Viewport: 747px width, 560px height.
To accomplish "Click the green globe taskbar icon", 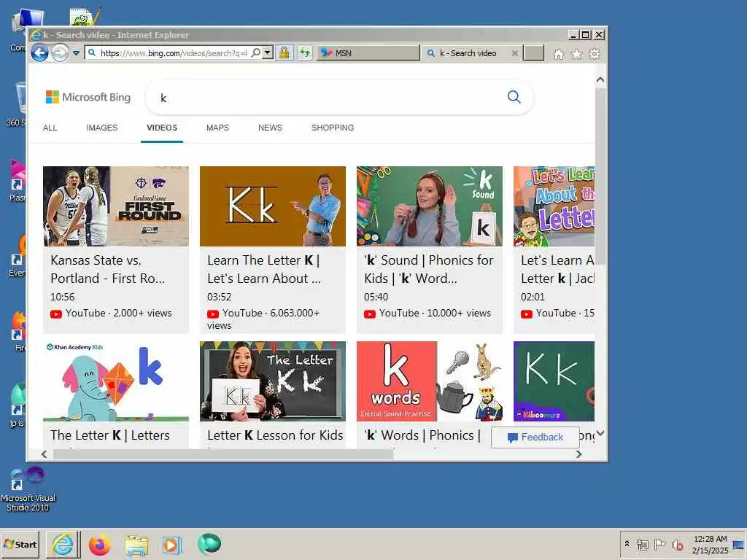I will click(x=209, y=544).
